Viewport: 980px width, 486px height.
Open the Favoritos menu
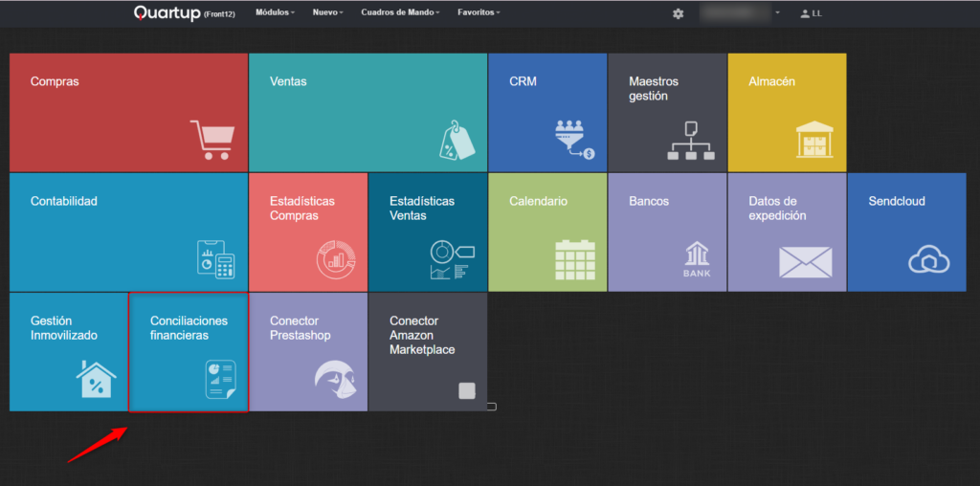479,13
